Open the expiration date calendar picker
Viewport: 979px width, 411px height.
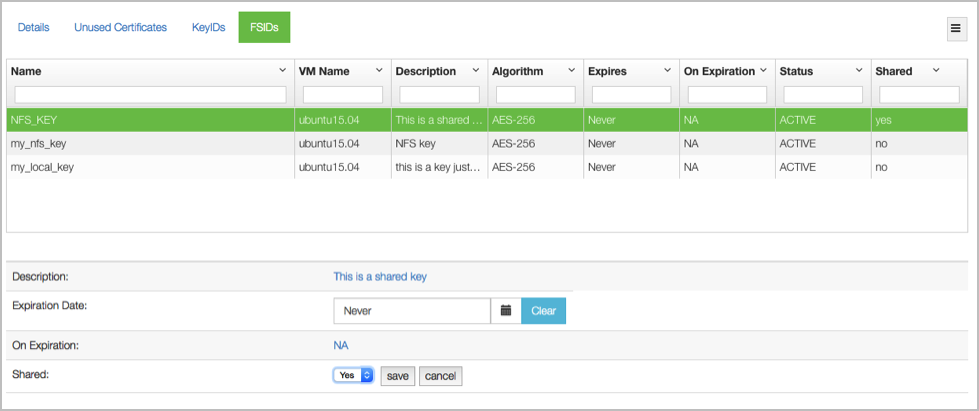[x=506, y=310]
